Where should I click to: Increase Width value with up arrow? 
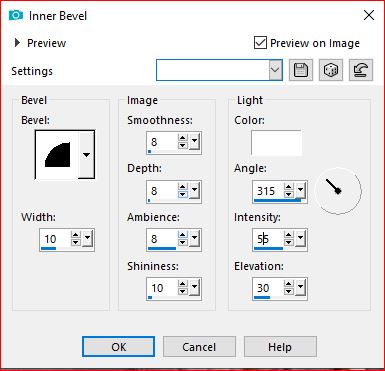(76, 235)
